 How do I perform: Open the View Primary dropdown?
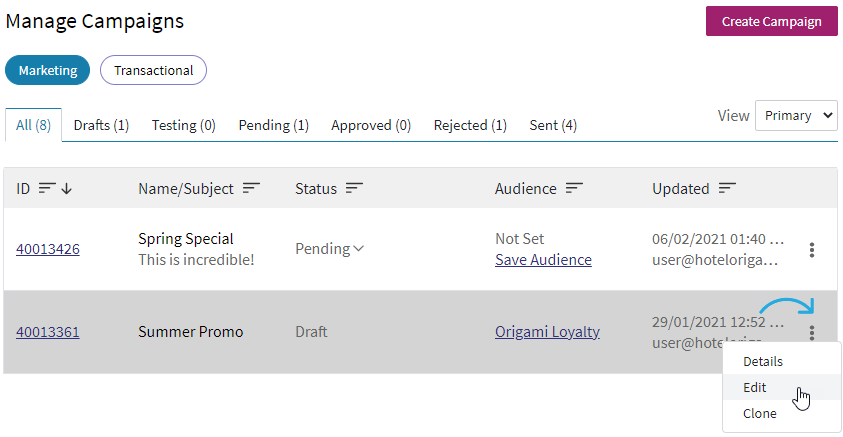pos(796,115)
